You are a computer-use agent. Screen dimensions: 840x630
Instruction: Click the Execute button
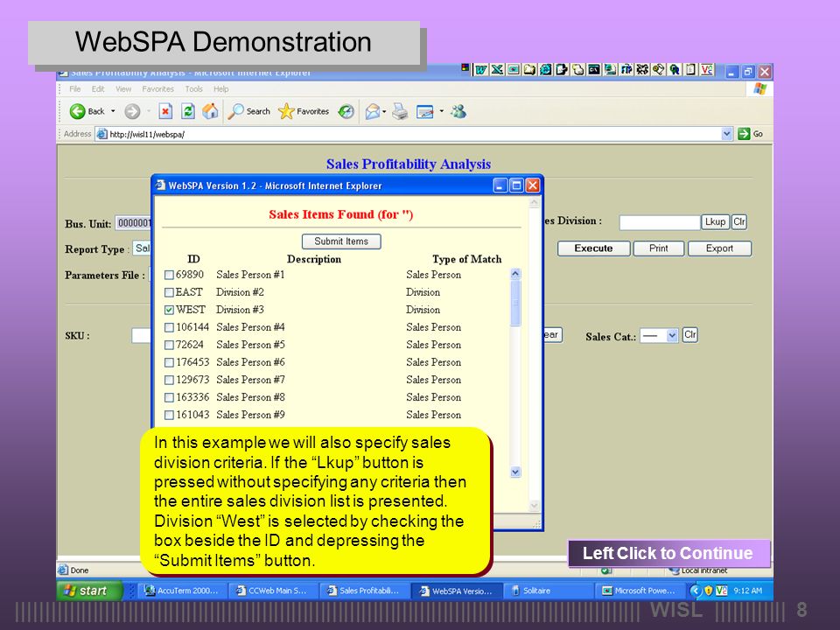(x=593, y=248)
